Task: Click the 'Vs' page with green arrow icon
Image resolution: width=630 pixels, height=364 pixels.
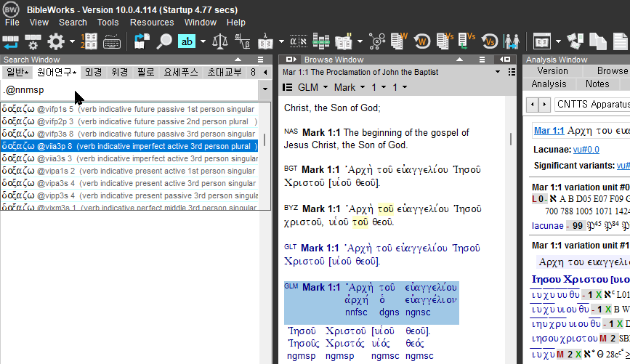Action: click(467, 41)
